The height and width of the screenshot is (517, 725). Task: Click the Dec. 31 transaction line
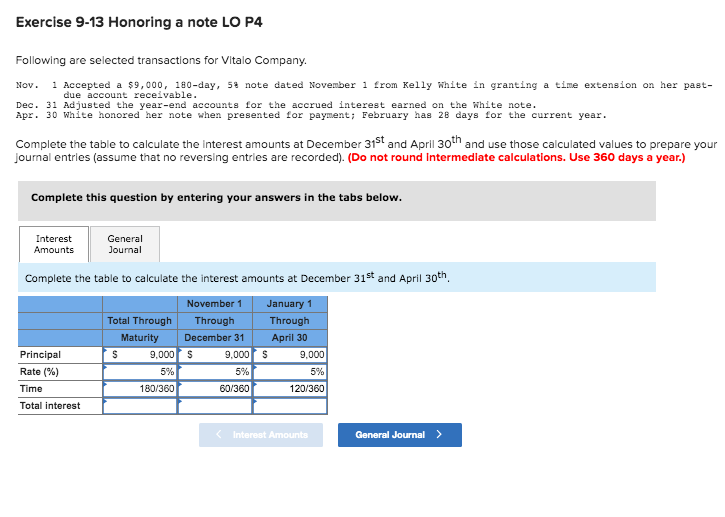coord(276,105)
